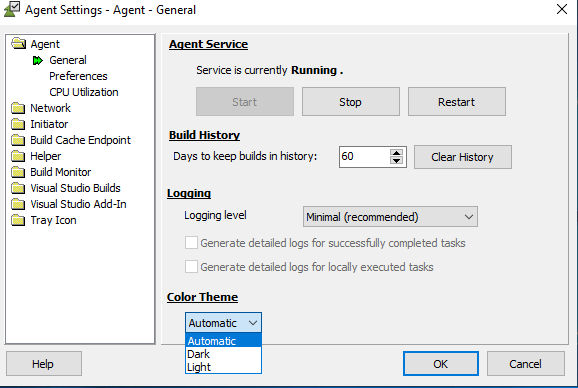
Task: Open the Network folder icon
Action: [x=18, y=108]
